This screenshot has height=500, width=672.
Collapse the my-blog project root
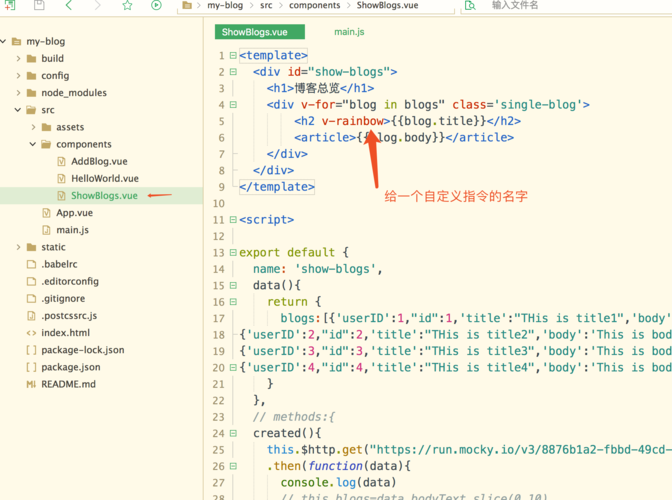point(3,41)
